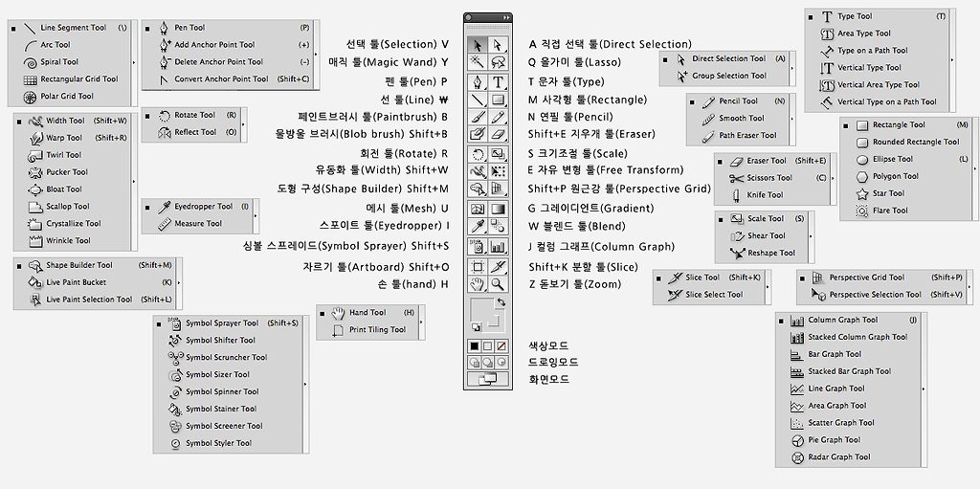Activate the Blob Brush tool icon in the toolbar

click(478, 134)
